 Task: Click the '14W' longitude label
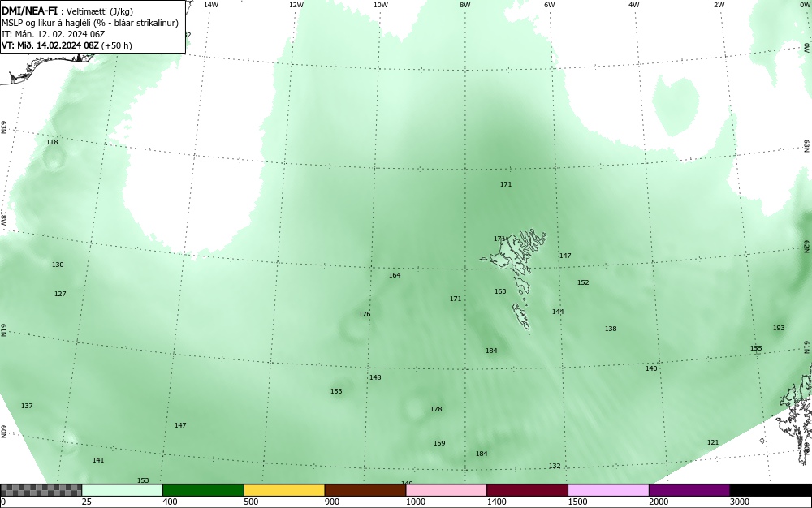coord(211,5)
